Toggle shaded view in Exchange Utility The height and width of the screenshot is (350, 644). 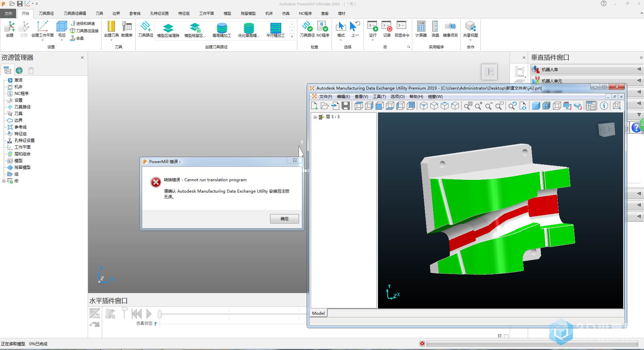536,106
